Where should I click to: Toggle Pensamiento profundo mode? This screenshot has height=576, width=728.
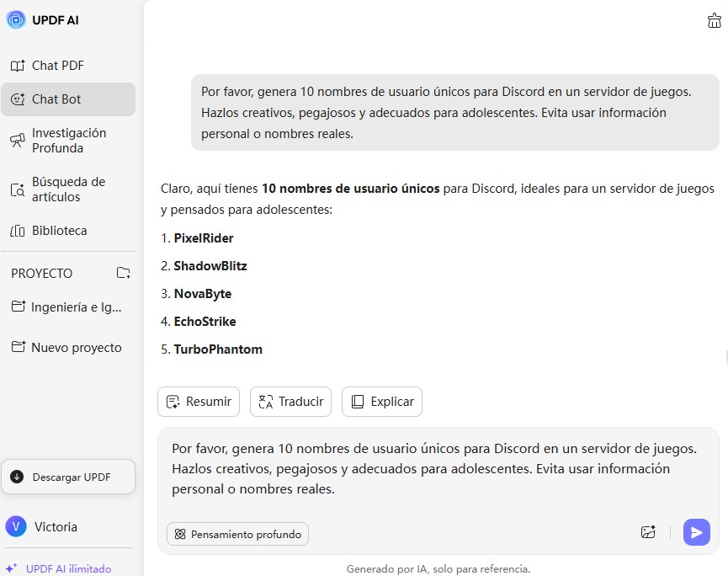[x=238, y=534]
